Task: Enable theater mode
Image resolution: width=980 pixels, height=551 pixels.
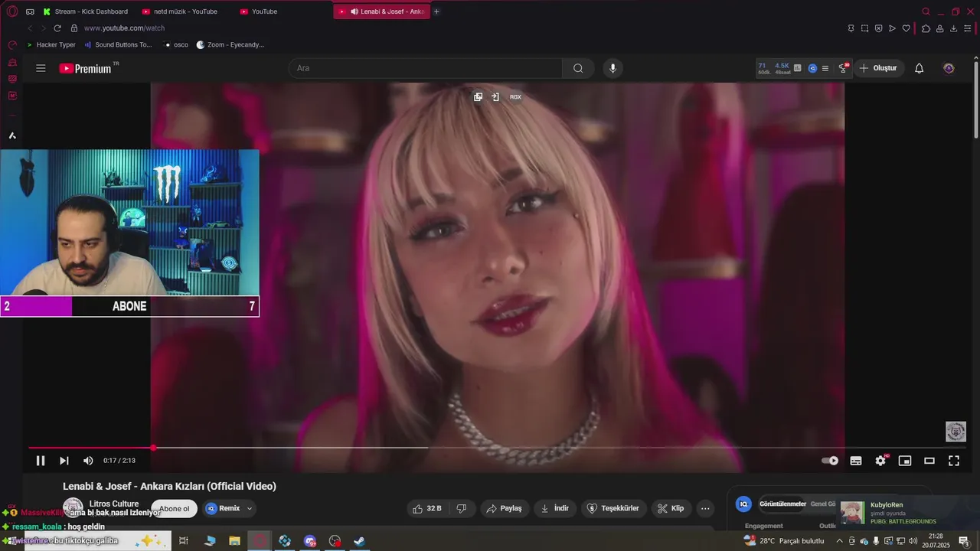Action: [x=929, y=461]
